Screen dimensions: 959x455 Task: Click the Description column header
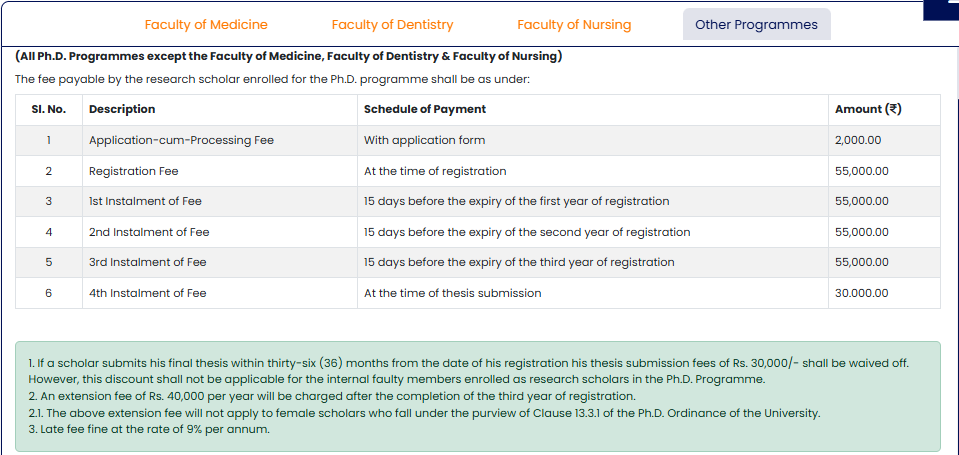(122, 109)
